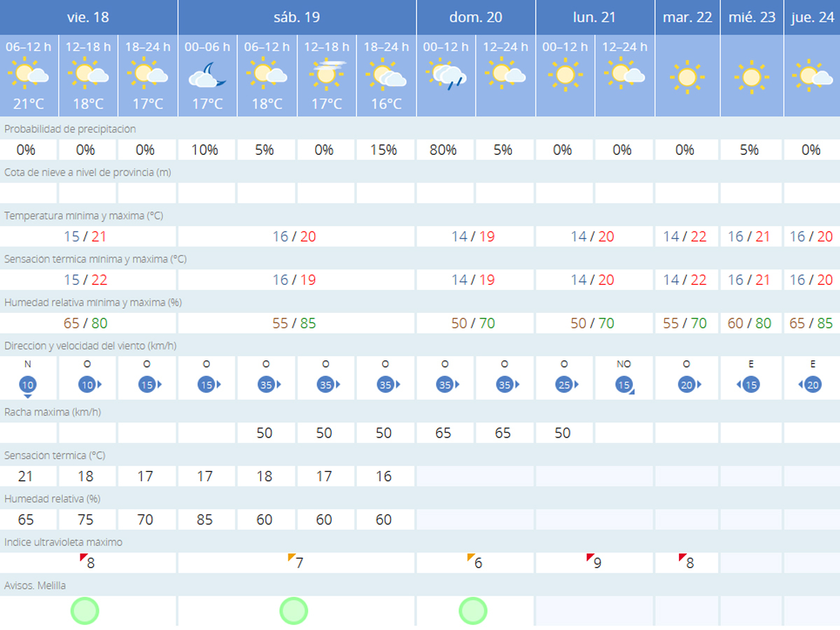840x630 pixels.
Task: Click Direccion y velocidad del viento label
Action: tap(90, 346)
